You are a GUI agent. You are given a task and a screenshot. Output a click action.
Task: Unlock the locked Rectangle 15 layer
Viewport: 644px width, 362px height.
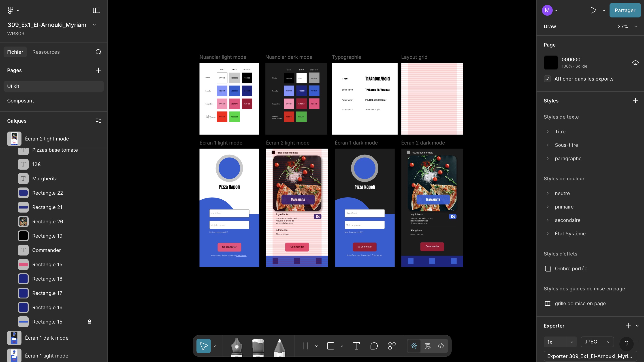click(90, 322)
